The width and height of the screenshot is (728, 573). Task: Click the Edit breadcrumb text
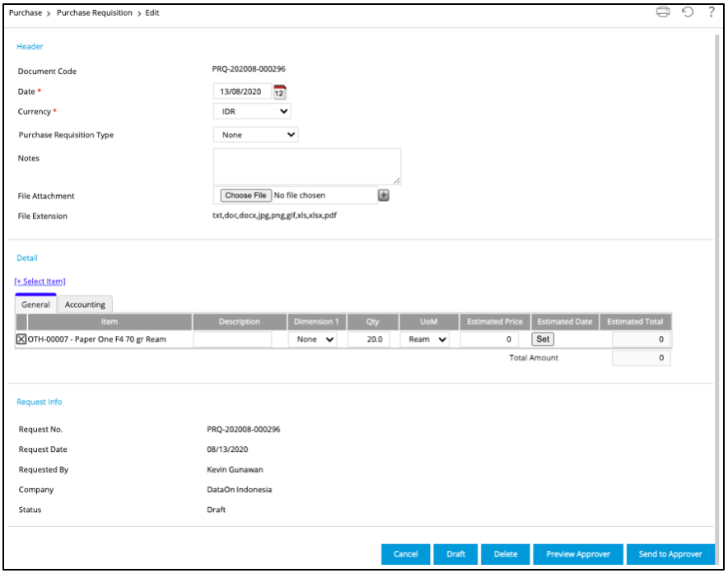152,12
